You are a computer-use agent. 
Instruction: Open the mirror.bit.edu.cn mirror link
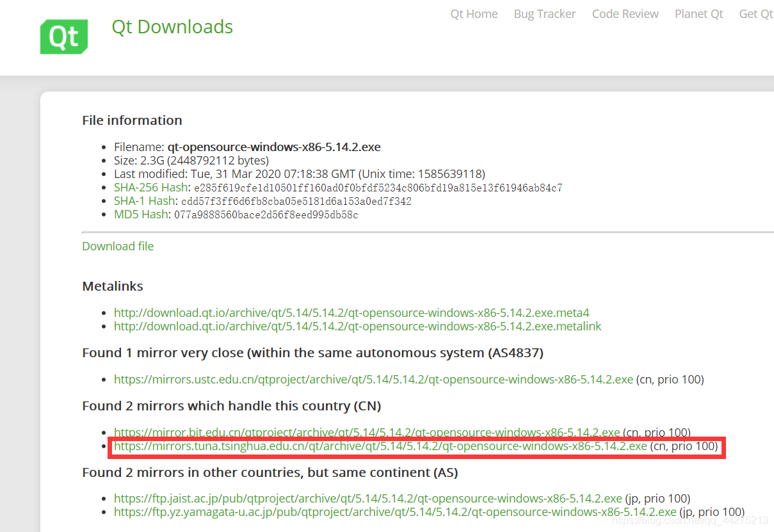click(367, 432)
